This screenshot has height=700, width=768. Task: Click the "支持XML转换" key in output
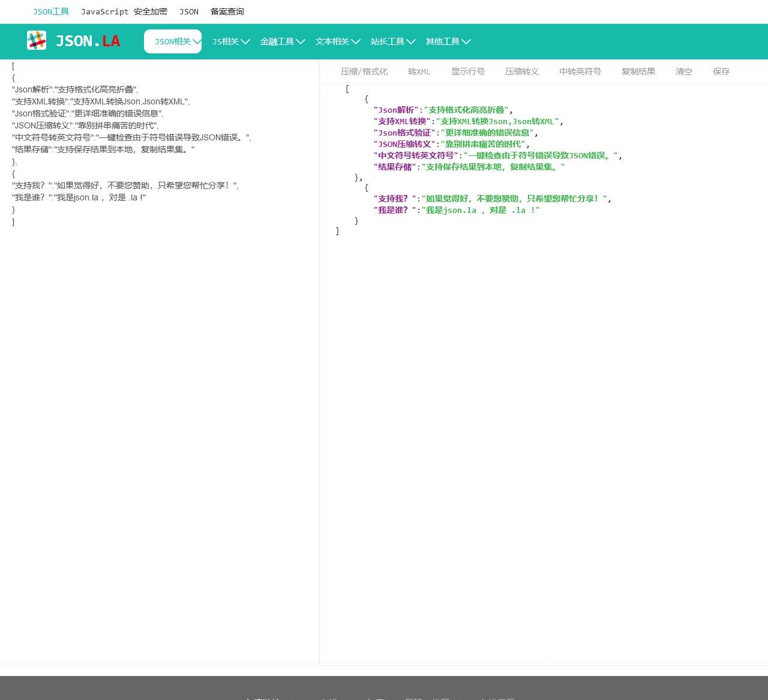click(402, 121)
